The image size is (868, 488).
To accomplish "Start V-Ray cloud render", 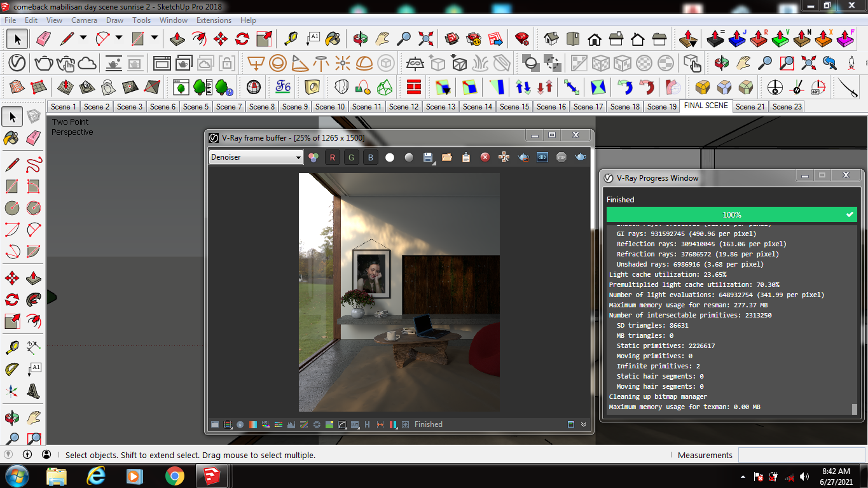I will point(87,63).
